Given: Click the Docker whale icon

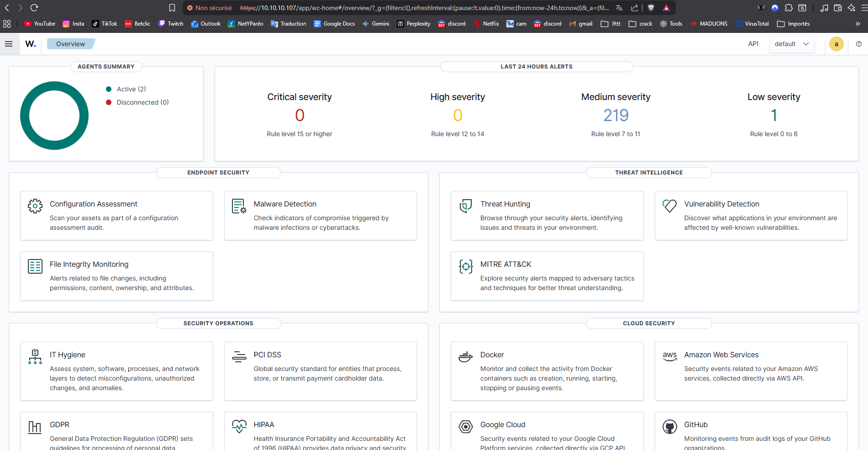Looking at the screenshot, I should click(466, 357).
